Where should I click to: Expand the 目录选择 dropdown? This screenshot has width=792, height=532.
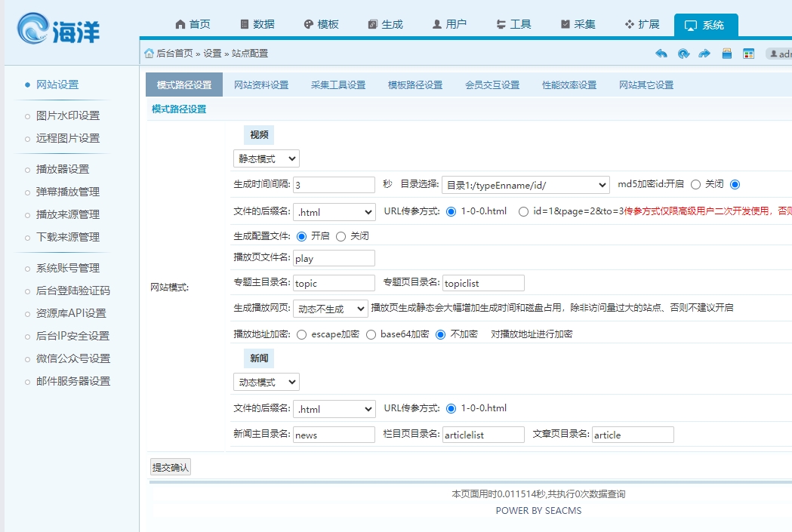click(525, 185)
